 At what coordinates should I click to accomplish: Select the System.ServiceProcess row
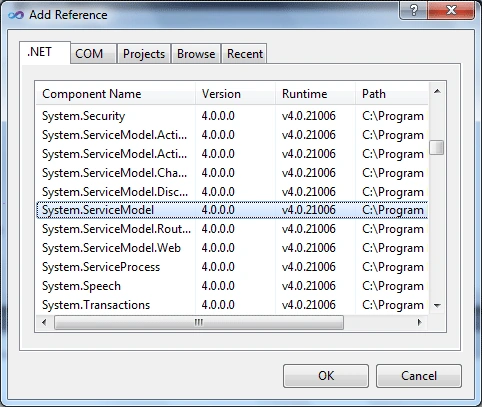tap(232, 267)
